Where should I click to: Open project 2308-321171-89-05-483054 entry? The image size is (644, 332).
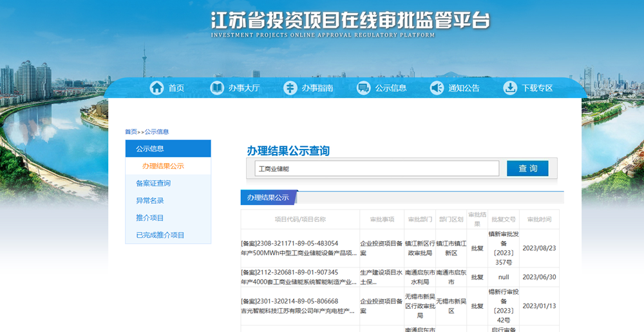click(298, 248)
